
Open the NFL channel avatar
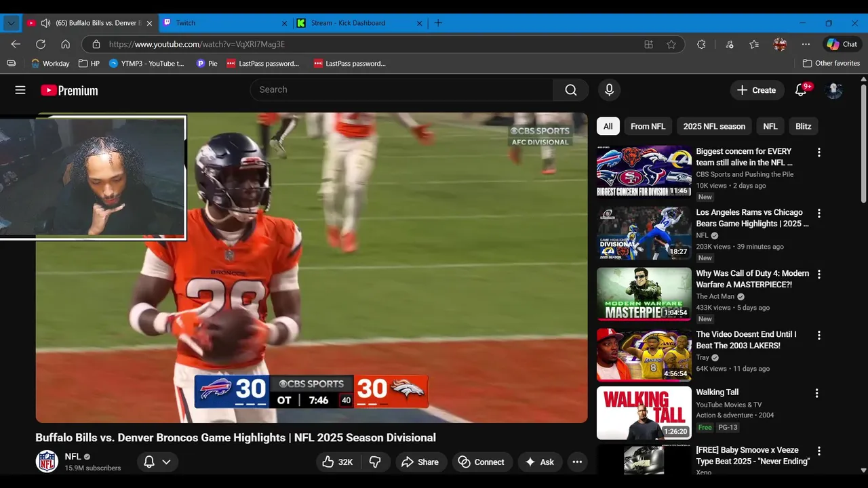[x=47, y=462]
